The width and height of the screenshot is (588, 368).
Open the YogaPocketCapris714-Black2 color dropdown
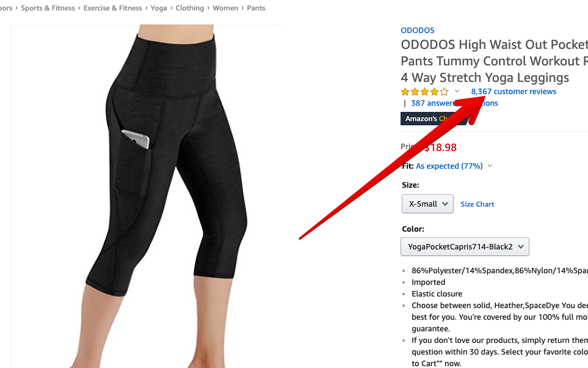click(x=465, y=247)
